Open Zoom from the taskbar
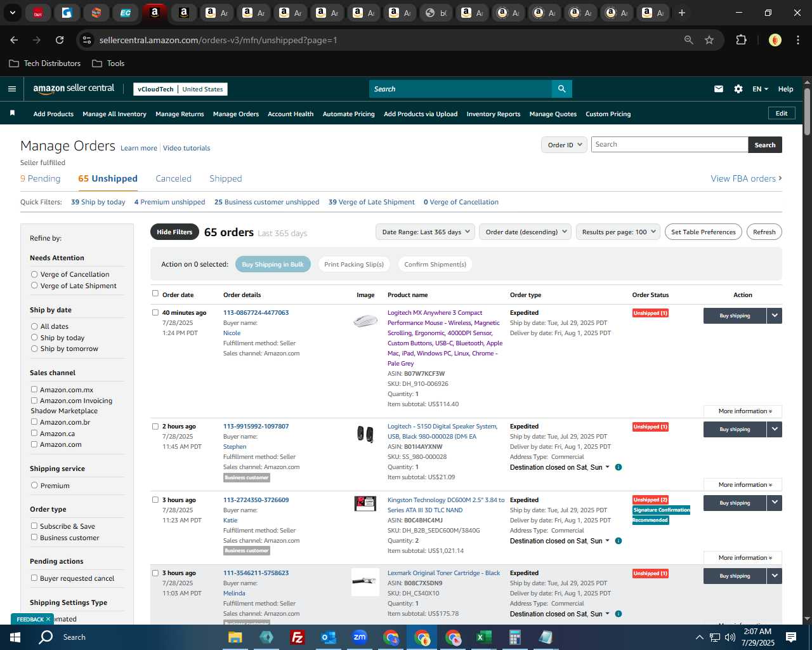Viewport: 812px width, 650px height. click(x=360, y=637)
